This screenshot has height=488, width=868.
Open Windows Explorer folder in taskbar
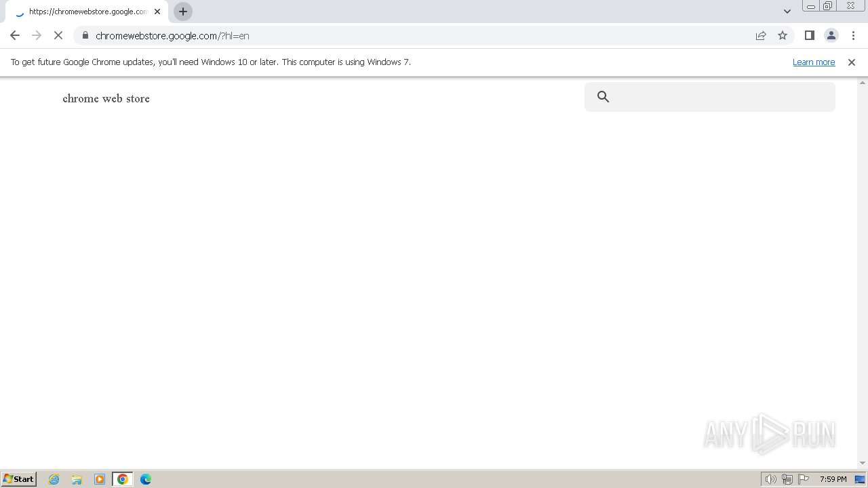(x=77, y=479)
